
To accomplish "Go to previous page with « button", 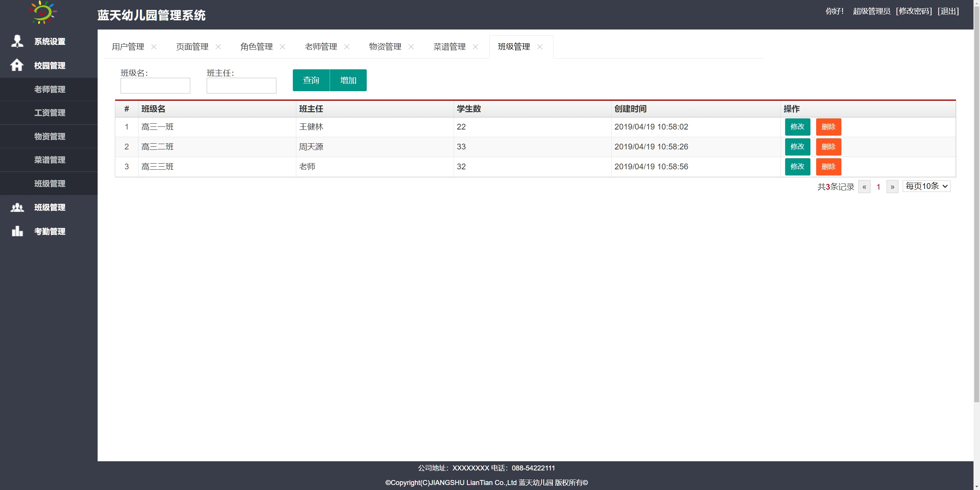I will [864, 187].
